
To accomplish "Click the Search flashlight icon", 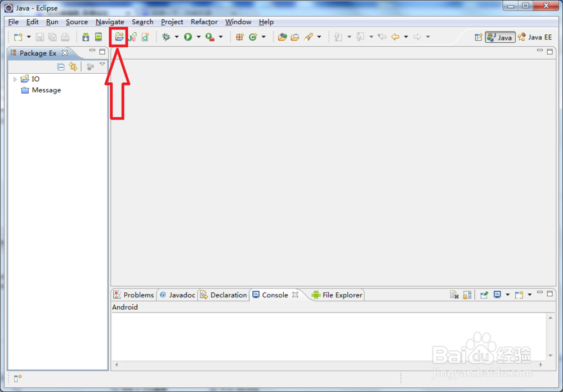I will point(309,37).
